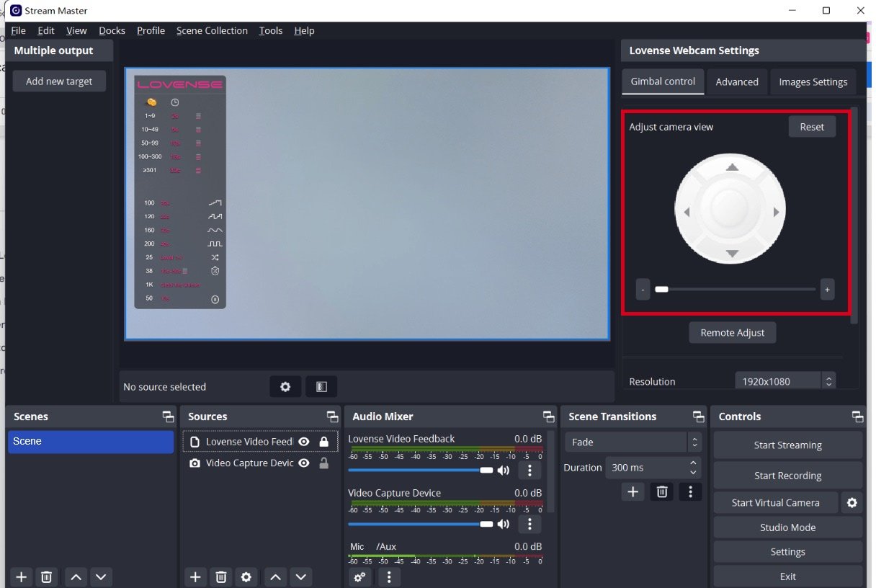The height and width of the screenshot is (588, 876).
Task: Open Audio Mixer bottom three-dot menu
Action: (x=389, y=576)
